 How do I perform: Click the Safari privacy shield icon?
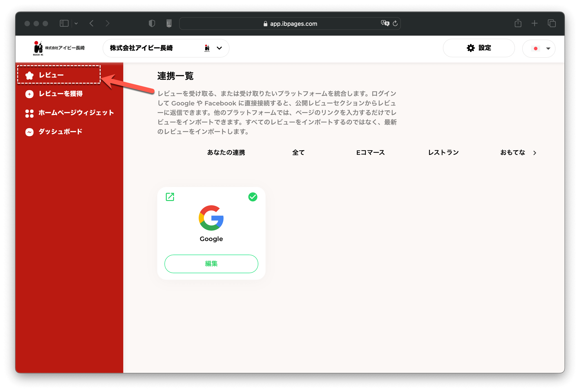click(x=152, y=24)
